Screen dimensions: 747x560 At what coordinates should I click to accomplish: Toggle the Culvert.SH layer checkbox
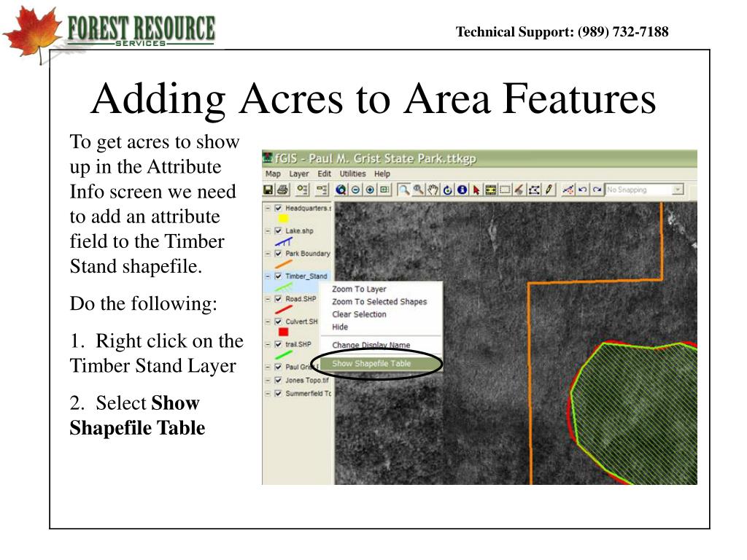tap(278, 322)
